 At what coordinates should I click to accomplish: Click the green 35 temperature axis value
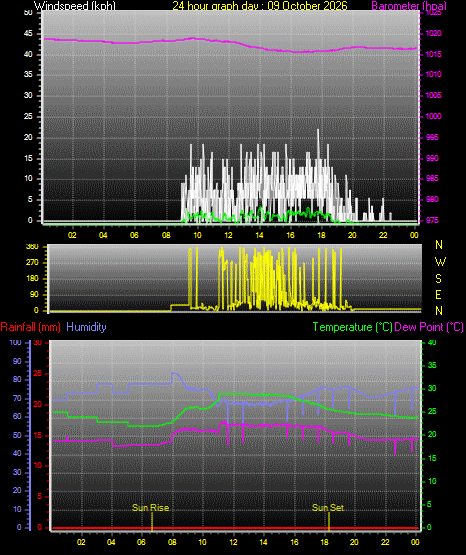432,365
